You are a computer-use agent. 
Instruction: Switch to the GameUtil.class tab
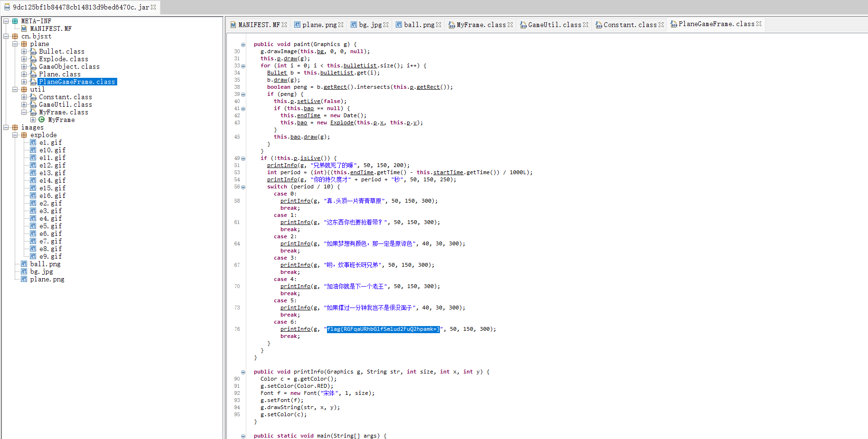[x=554, y=25]
